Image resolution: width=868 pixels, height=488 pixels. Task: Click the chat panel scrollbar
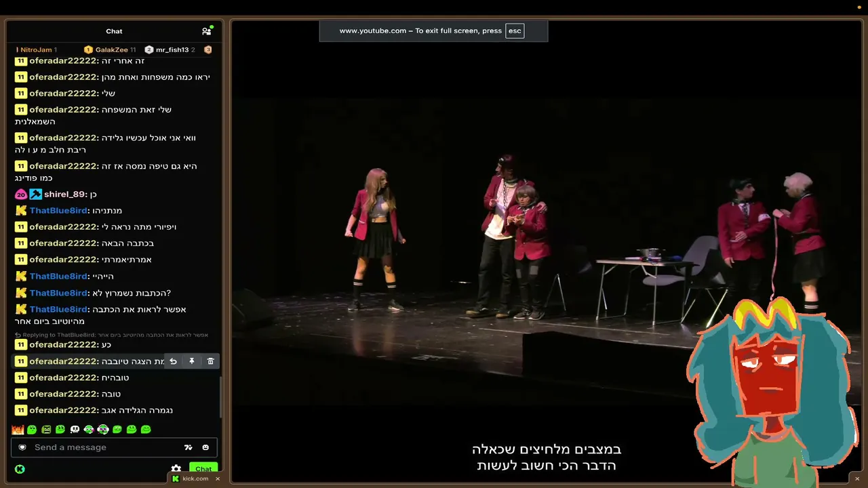(220, 396)
